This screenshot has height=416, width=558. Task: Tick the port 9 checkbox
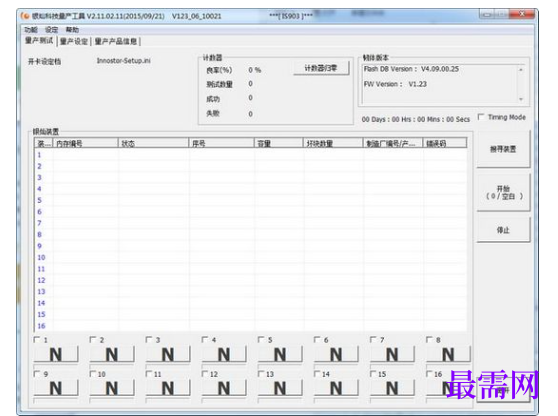click(36, 374)
